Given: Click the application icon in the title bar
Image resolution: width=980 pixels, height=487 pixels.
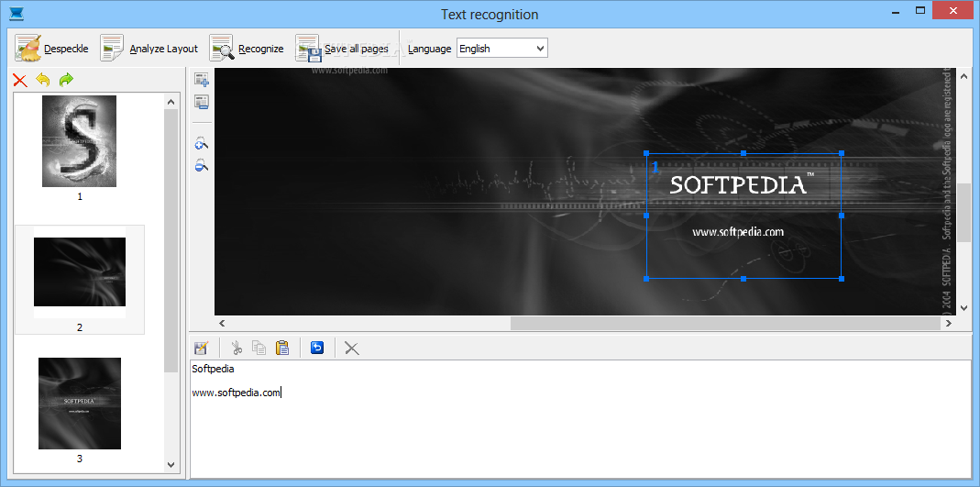Looking at the screenshot, I should [17, 13].
